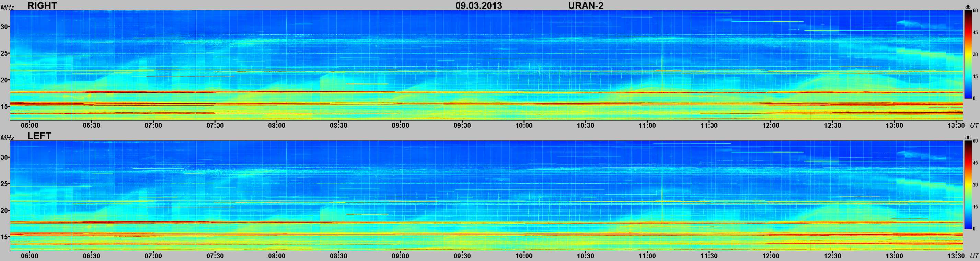The image size is (980, 261).
Task: Click the 11:00 time tick under the RIGHT panel
Action: point(647,125)
